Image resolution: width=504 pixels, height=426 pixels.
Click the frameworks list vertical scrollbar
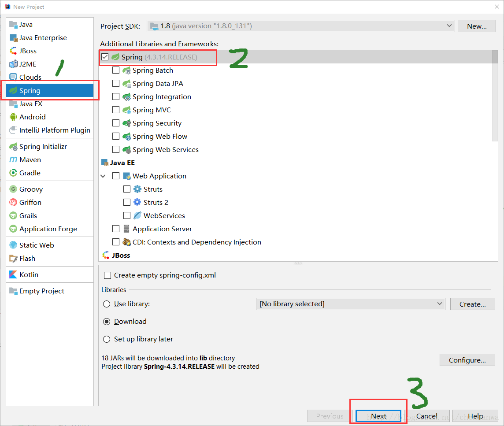(495, 96)
